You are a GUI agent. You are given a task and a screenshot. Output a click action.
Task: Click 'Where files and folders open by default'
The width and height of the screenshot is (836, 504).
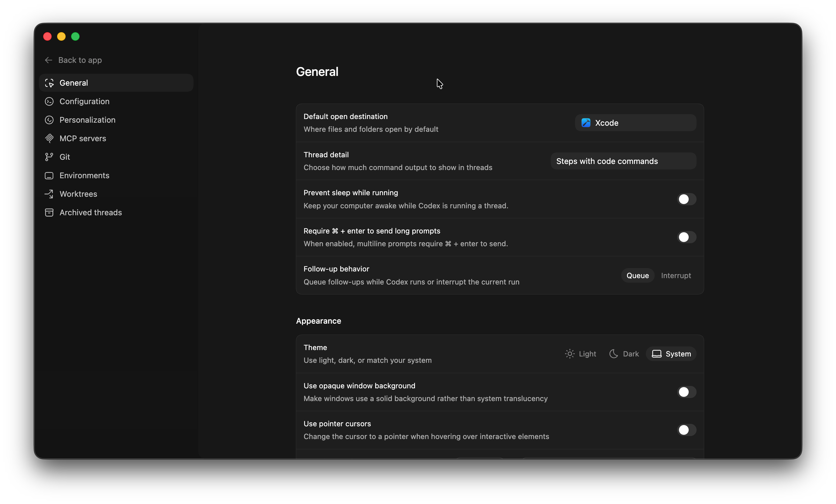click(371, 129)
